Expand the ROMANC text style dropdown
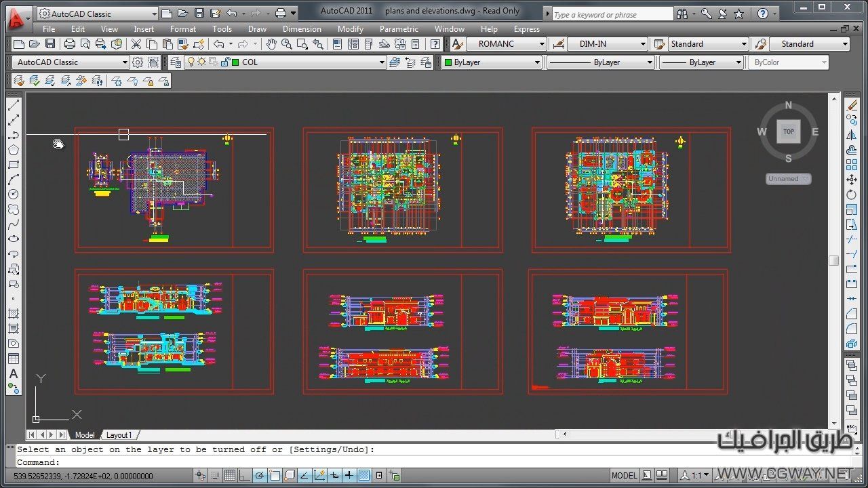The image size is (868, 488). pos(542,44)
